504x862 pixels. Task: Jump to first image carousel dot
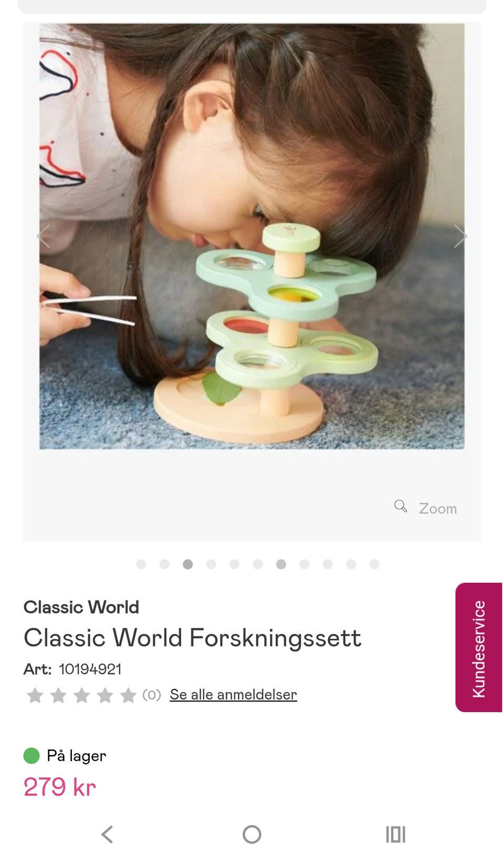[141, 564]
